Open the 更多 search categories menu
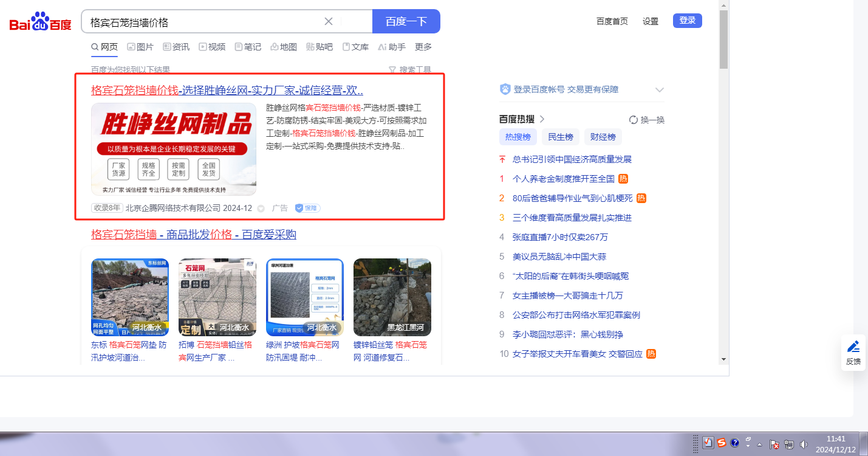868x456 pixels. [423, 47]
